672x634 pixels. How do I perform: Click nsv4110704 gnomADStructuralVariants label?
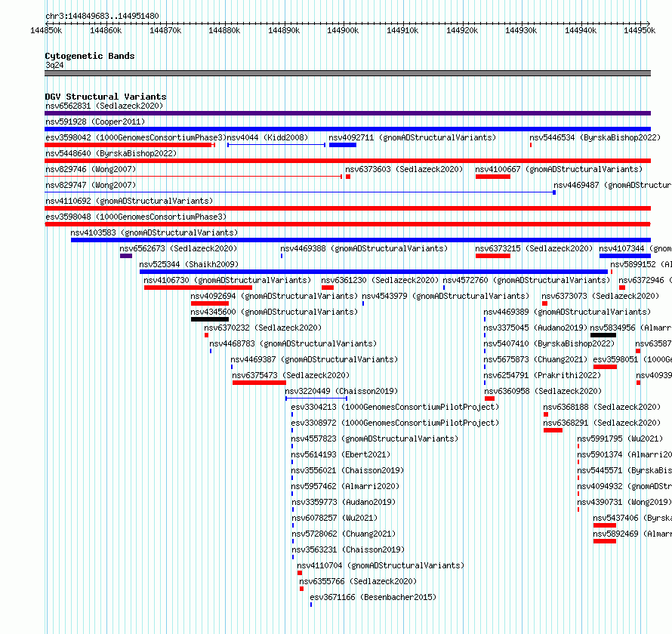coord(381,565)
